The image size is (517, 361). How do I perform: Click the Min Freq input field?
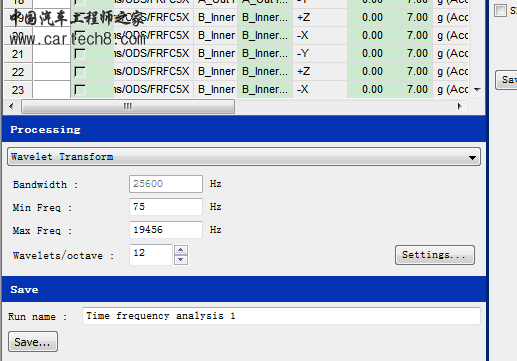166,207
